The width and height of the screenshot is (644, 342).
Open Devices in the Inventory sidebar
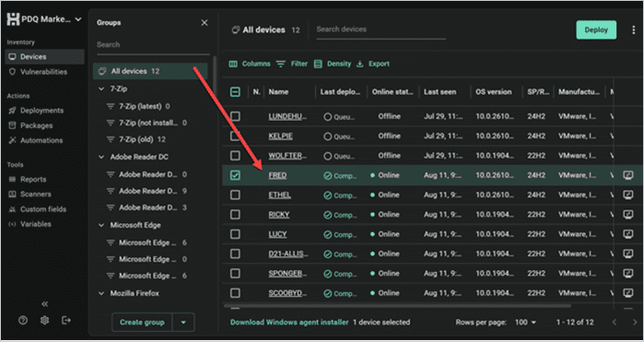[x=45, y=57]
